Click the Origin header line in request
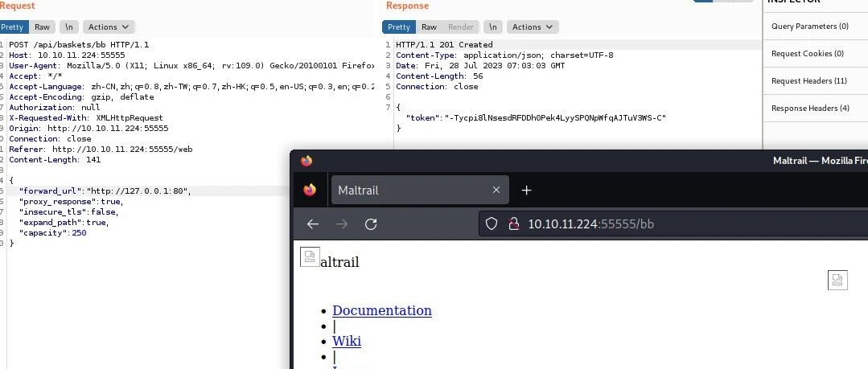Screen dimensions: 868x369 [88, 129]
